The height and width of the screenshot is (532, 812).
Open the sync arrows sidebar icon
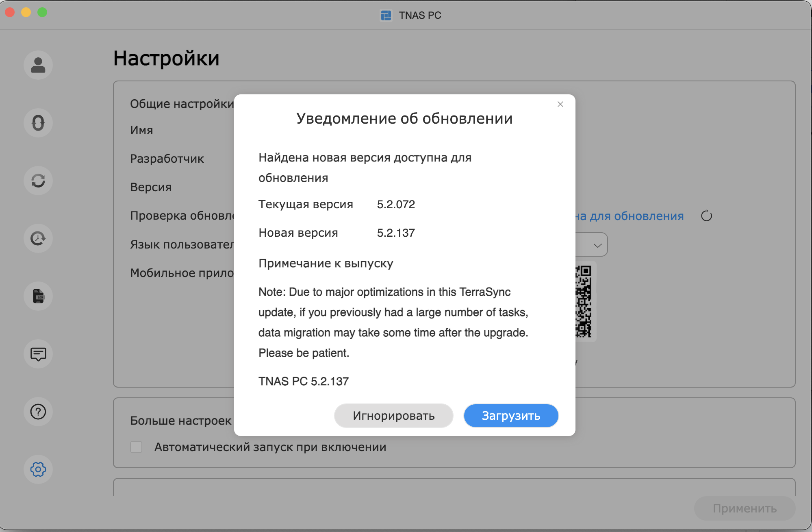click(38, 181)
